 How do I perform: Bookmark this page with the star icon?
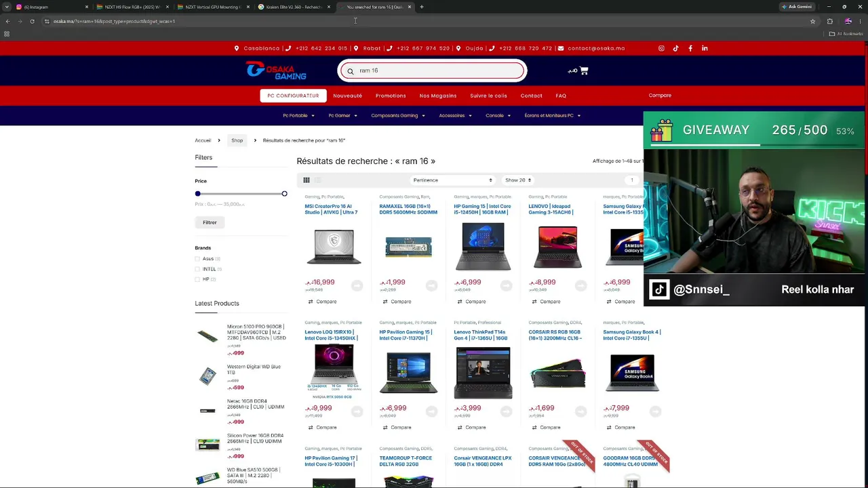coord(812,21)
